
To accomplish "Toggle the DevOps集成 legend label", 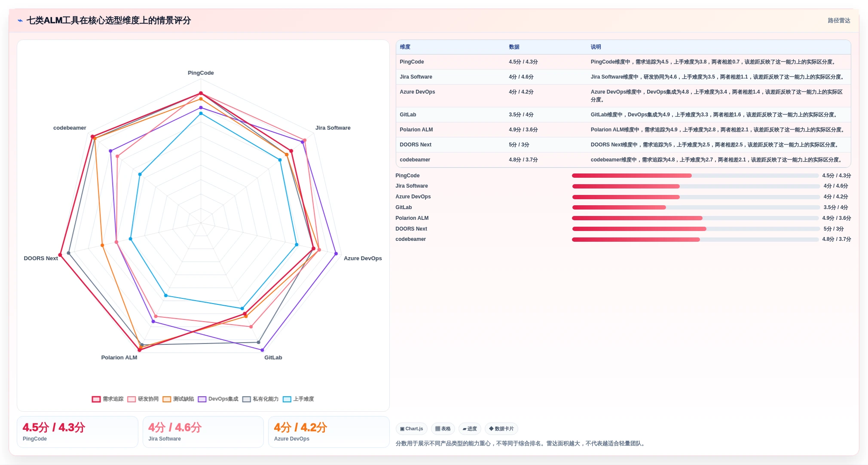I will [223, 399].
